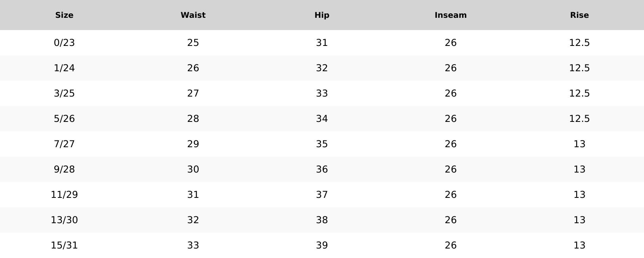The width and height of the screenshot is (644, 258).
Task: Select the Rise column header
Action: 579,15
